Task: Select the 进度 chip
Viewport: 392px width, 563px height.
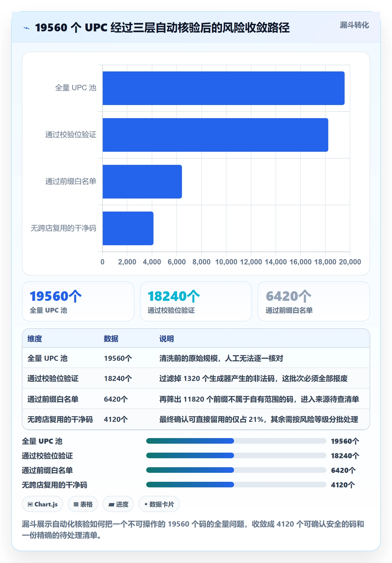Action: click(x=118, y=504)
